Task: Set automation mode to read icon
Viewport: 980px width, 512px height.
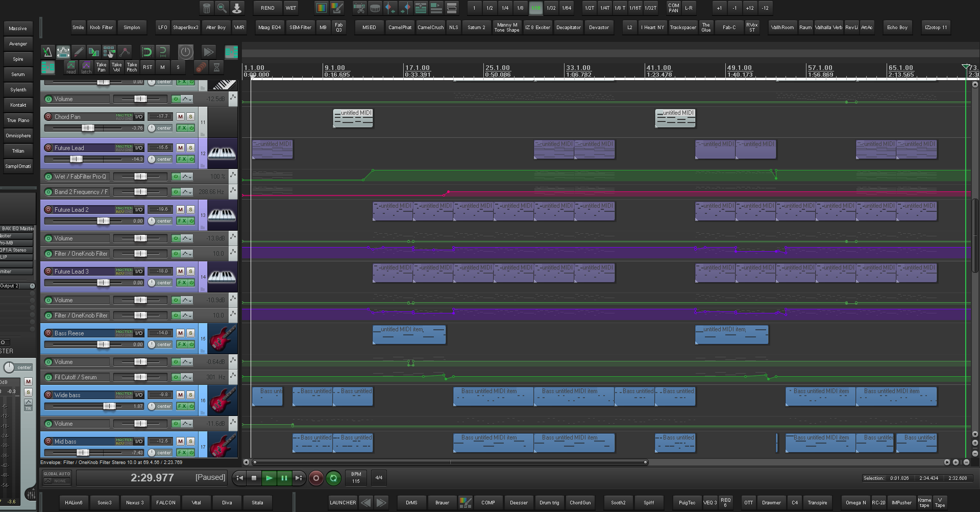Action: tap(71, 67)
